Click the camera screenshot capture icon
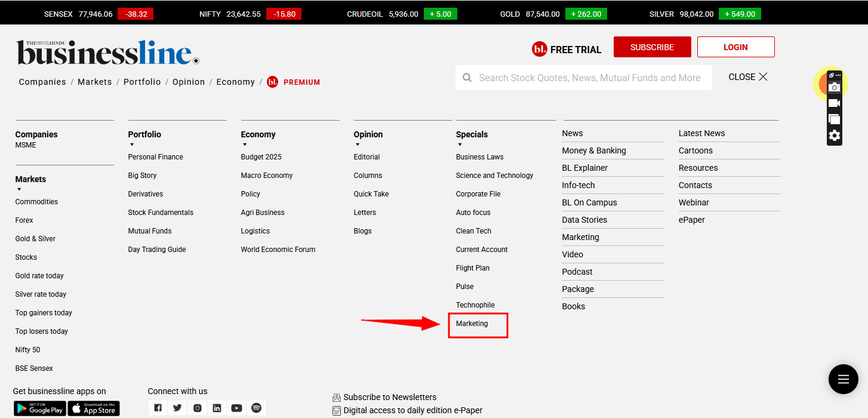The height and width of the screenshot is (418, 868). (x=835, y=88)
